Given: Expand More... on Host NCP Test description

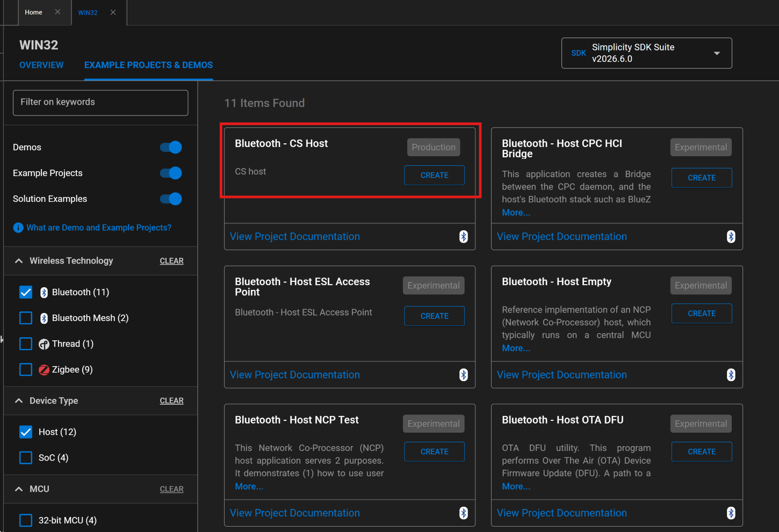Looking at the screenshot, I should coord(249,486).
